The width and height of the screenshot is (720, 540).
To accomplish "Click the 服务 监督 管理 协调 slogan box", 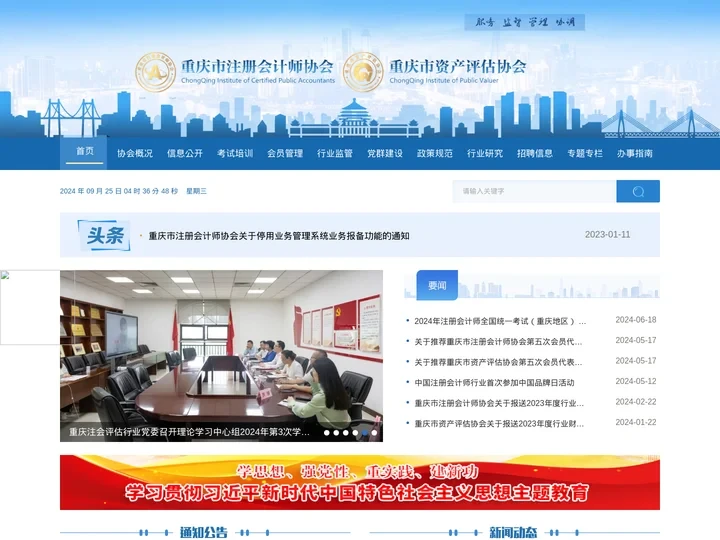I will coord(524,22).
